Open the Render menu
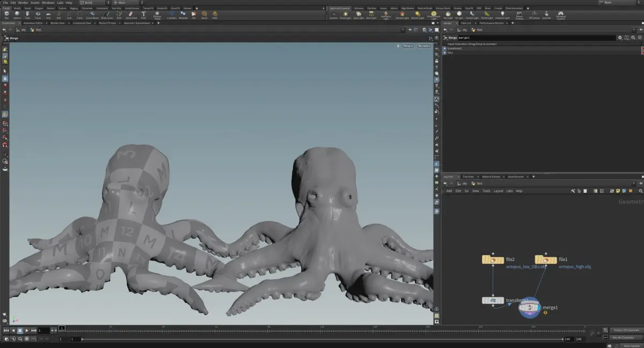 pos(23,3)
